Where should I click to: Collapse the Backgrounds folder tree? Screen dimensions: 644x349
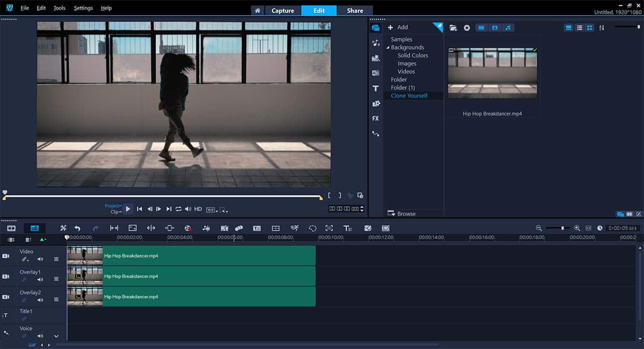coord(387,48)
